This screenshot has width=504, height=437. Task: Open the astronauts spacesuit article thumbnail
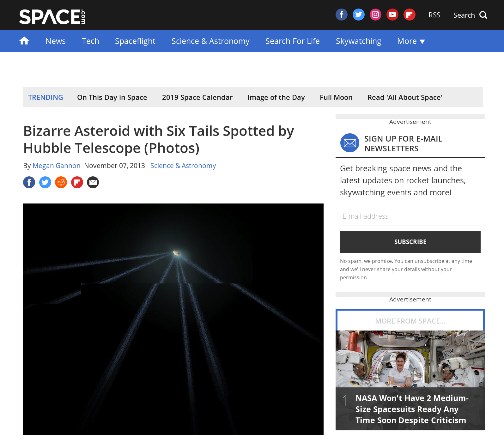point(410,359)
